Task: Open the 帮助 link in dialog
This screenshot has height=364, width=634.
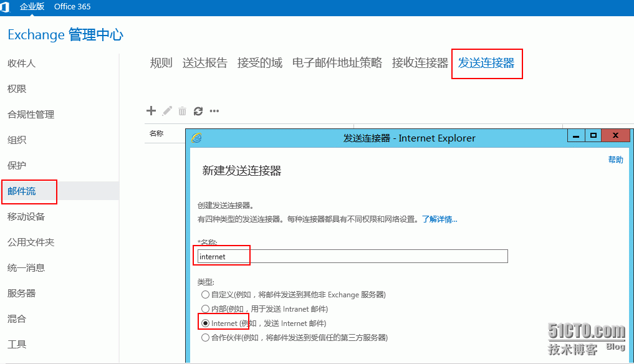Action: [615, 160]
